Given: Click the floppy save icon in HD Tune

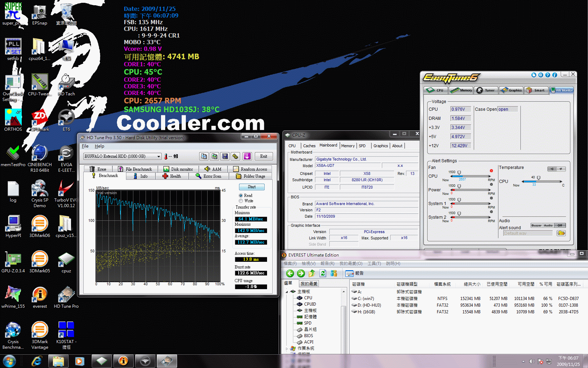Looking at the screenshot, I should tap(225, 156).
